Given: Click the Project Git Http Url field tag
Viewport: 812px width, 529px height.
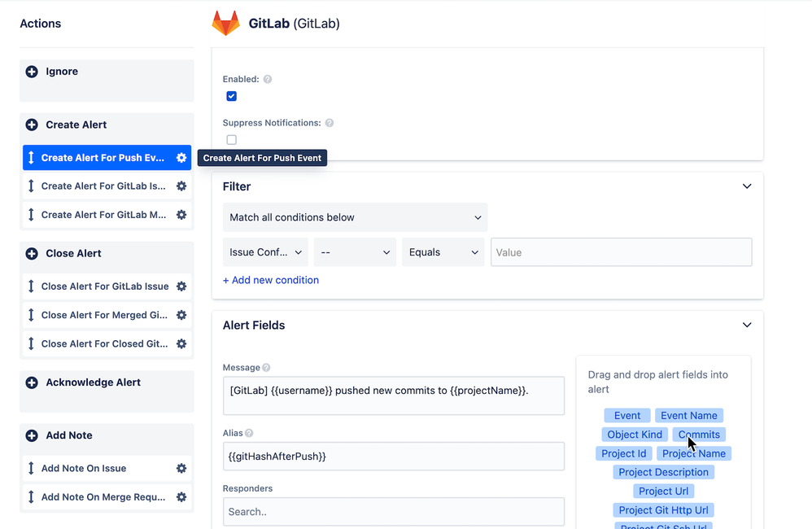Looking at the screenshot, I should (x=663, y=510).
